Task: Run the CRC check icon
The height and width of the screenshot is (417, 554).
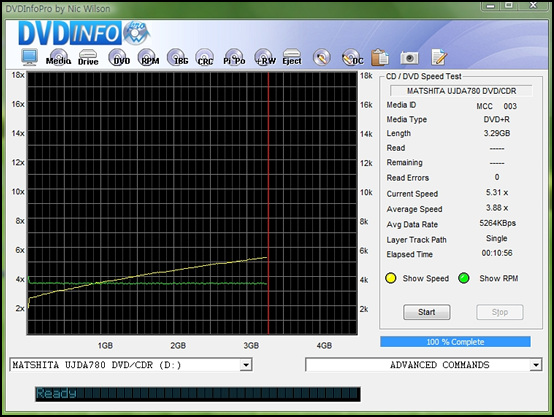Action: click(205, 58)
